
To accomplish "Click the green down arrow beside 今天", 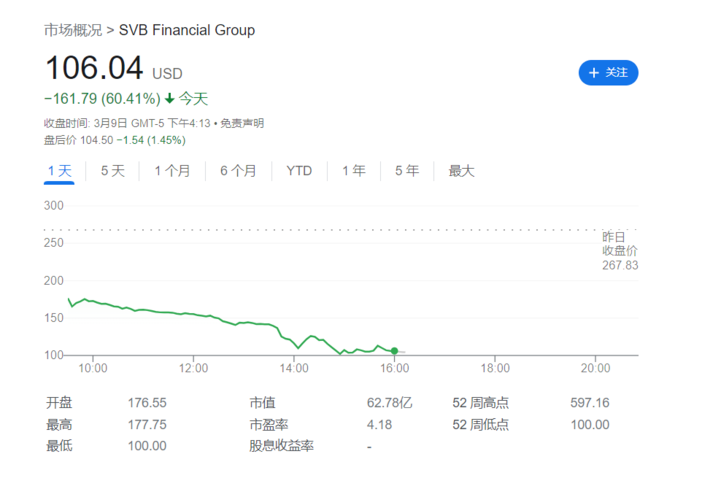I will [x=170, y=99].
